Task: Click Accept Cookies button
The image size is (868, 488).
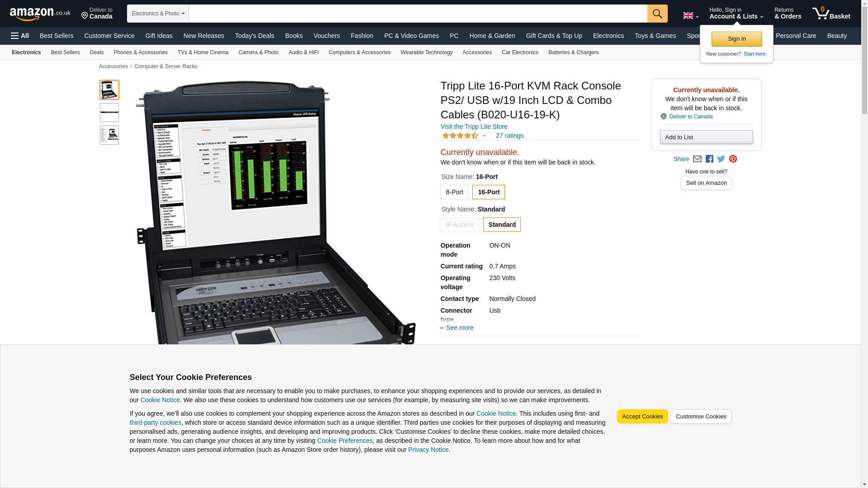Action: [642, 417]
